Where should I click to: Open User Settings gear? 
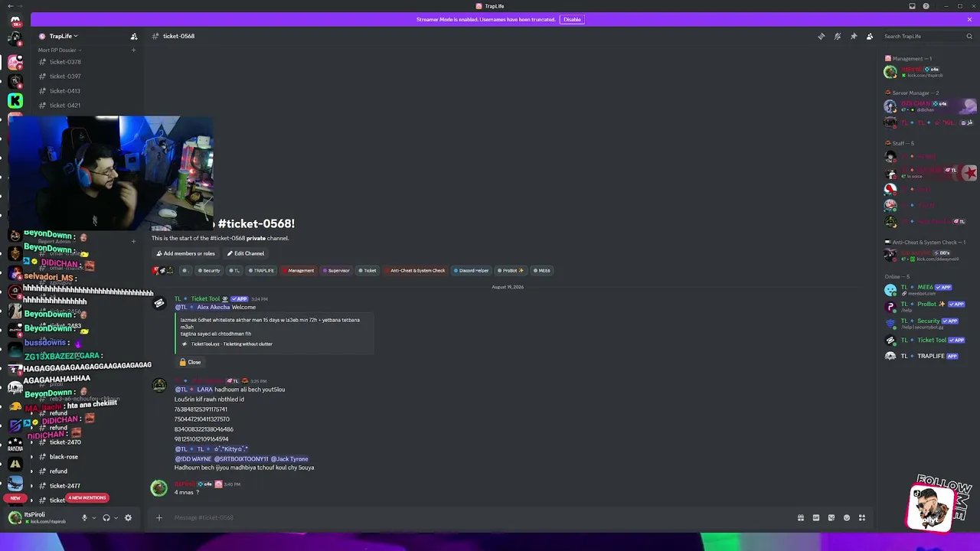[x=128, y=518]
